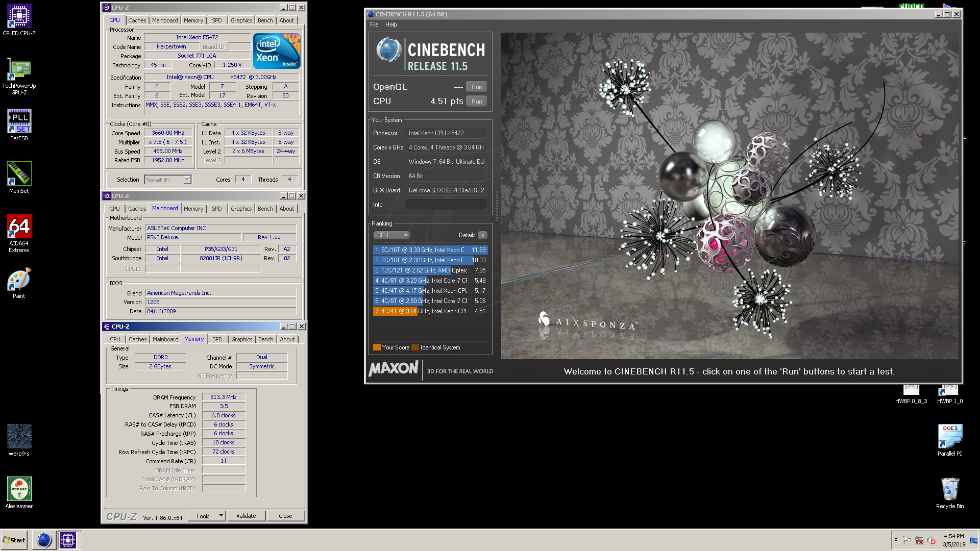Click the BIOS date 04/16/2009 value
Screen dimensions: 980x551
tap(220, 311)
